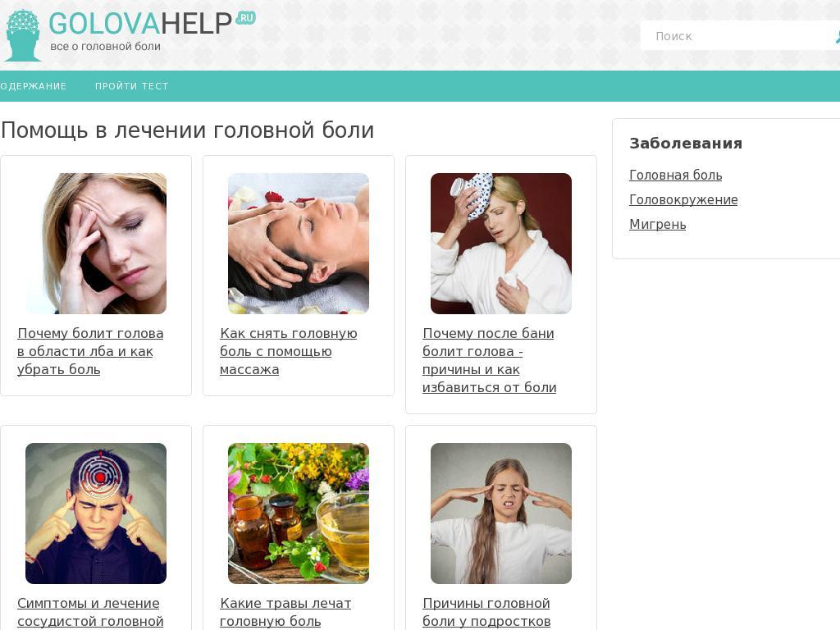840x630 pixels.
Task: Open Причины головной боли у подростков link
Action: 486,612
